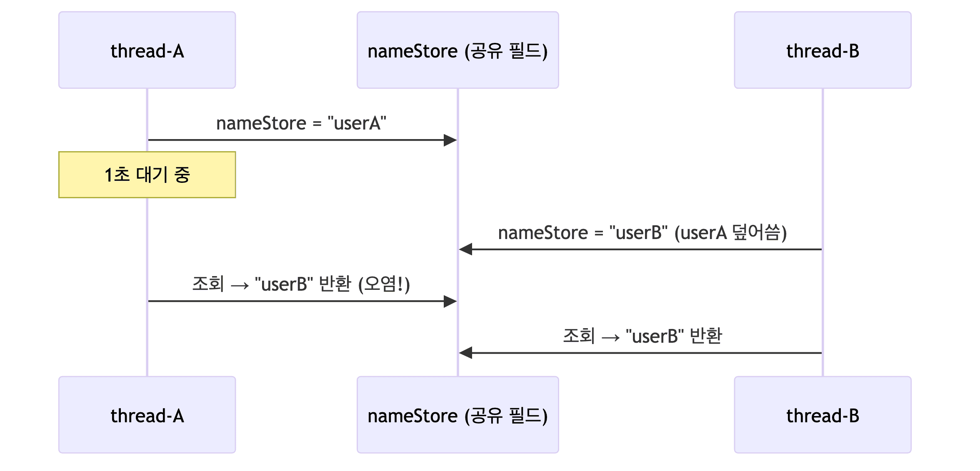Click the bottom thread-B participant box
980x471 pixels.
coord(822,415)
